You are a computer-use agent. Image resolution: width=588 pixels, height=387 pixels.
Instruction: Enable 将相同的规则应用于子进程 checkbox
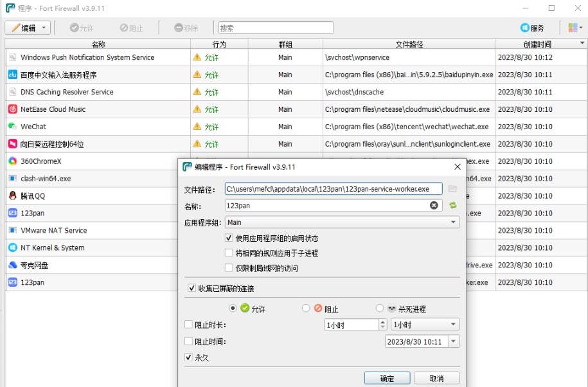click(229, 253)
